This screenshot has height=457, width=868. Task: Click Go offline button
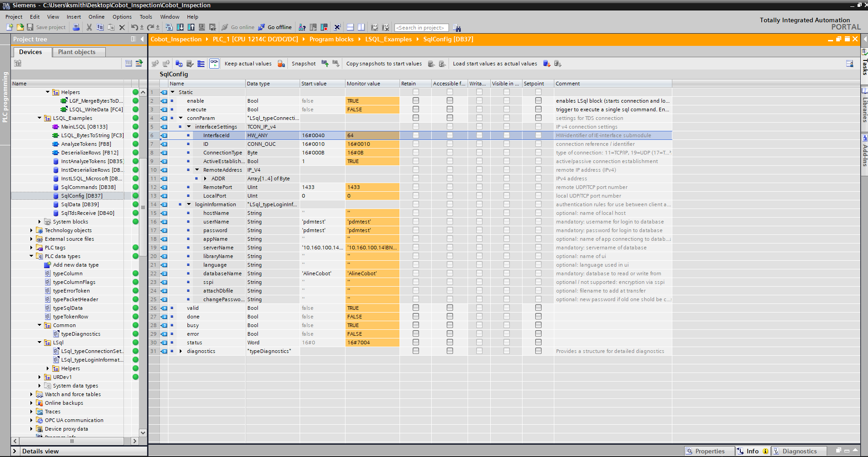275,27
